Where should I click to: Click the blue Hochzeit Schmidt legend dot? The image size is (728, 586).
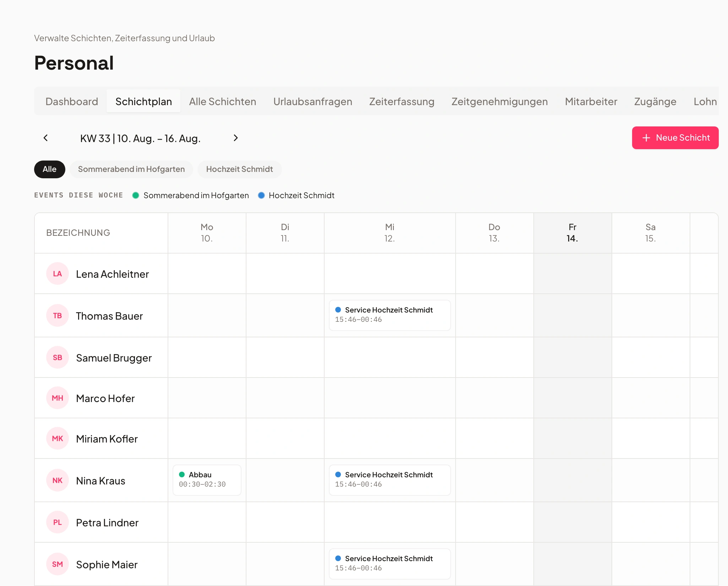[261, 195]
